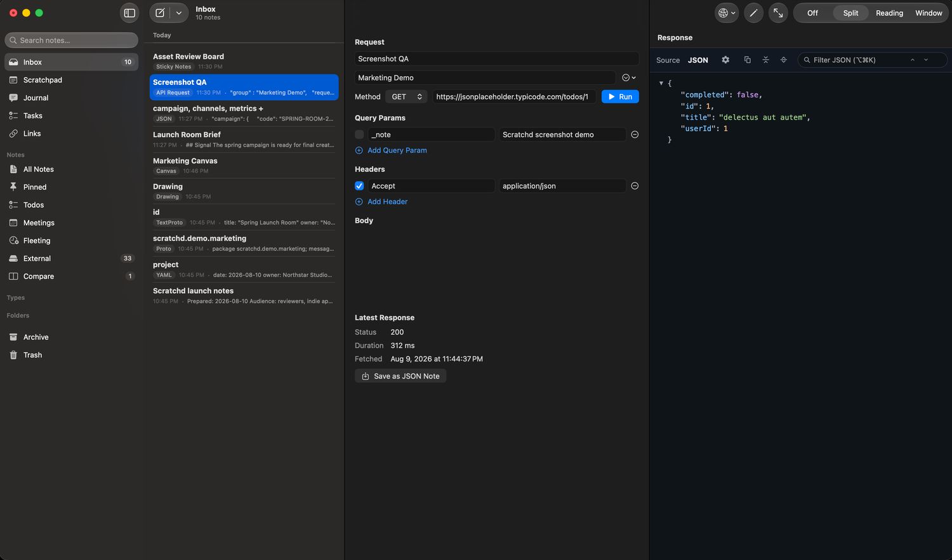Expand the Types section header

coord(16,297)
